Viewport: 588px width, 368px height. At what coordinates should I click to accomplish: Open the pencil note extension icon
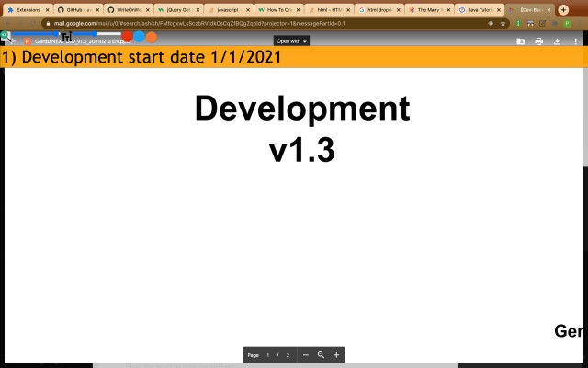tap(543, 23)
